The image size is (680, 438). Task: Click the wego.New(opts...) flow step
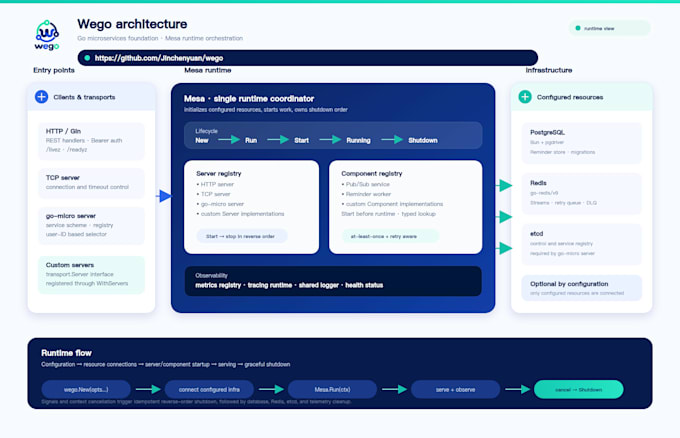[86, 389]
